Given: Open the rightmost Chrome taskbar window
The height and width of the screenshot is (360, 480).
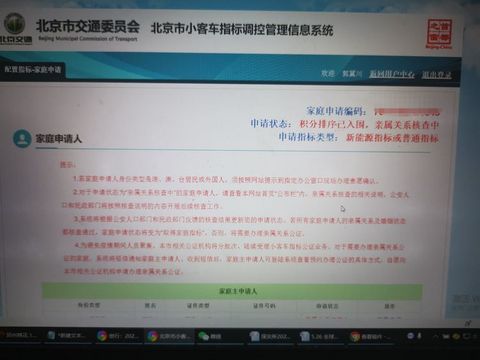Looking at the screenshot, I should 372,337.
